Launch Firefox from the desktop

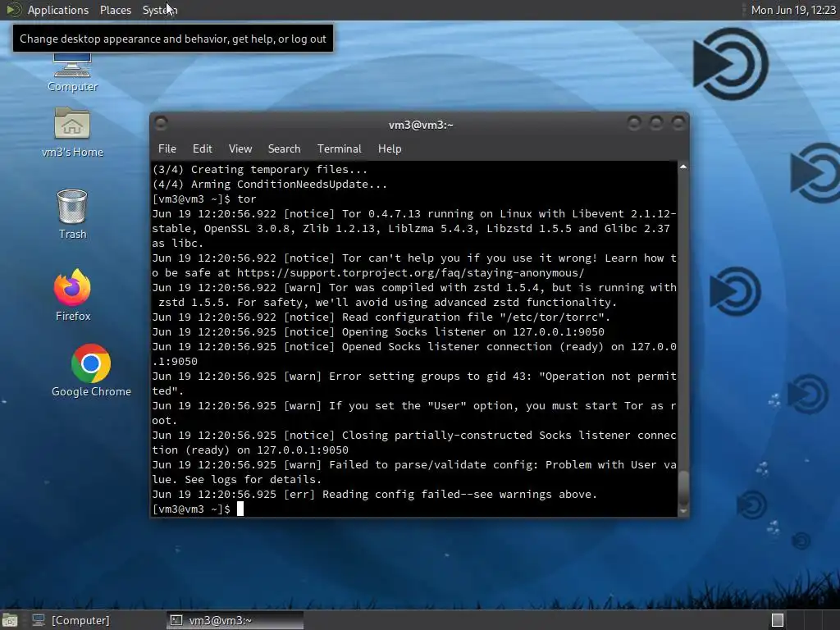coord(73,295)
